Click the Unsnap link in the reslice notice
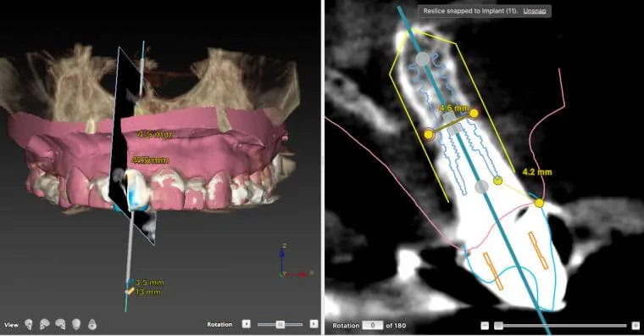The width and height of the screenshot is (644, 336). 535,11
